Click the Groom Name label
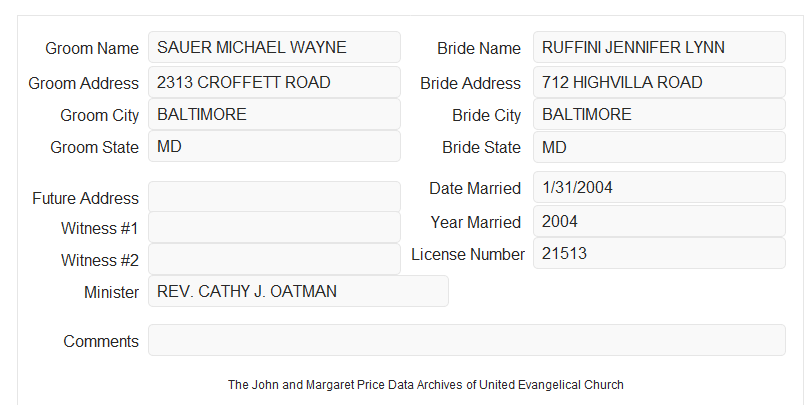The width and height of the screenshot is (805, 405). click(x=92, y=48)
